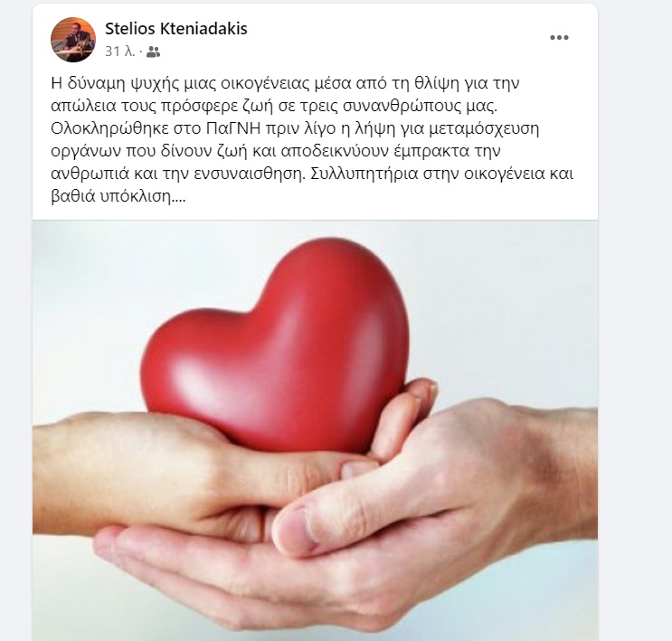Open the attached heart-in-hands photo
The height and width of the screenshot is (641, 672).
315,430
